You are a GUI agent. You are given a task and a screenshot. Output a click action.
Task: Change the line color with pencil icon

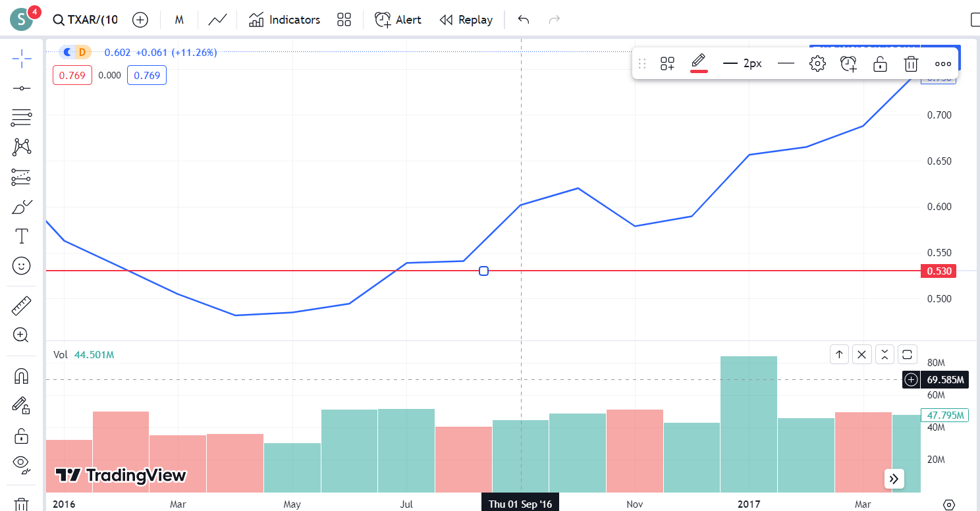pos(699,63)
